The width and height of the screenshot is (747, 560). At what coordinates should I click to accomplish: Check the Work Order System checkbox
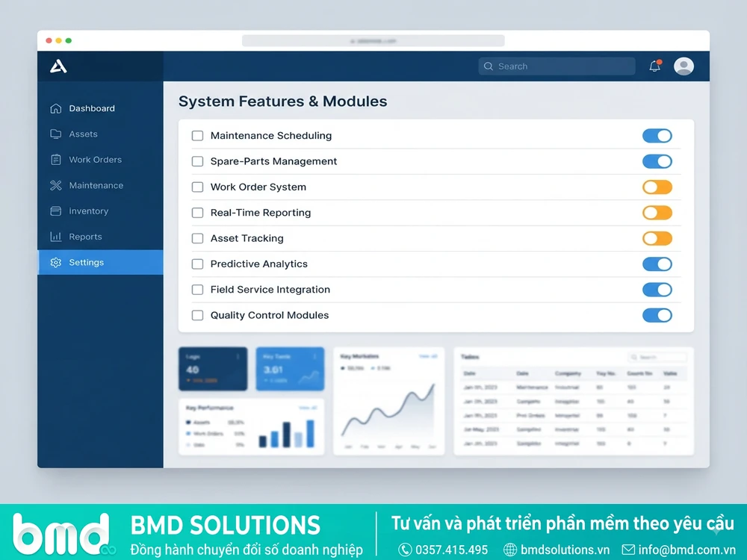[x=197, y=187]
